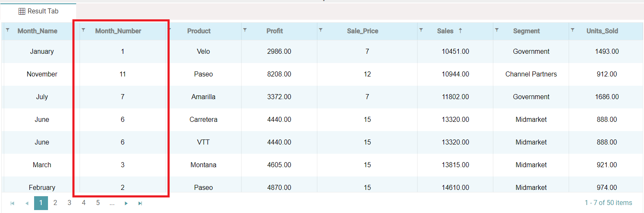Open filter icon on Units_Sold column
The height and width of the screenshot is (213, 644).
572,30
